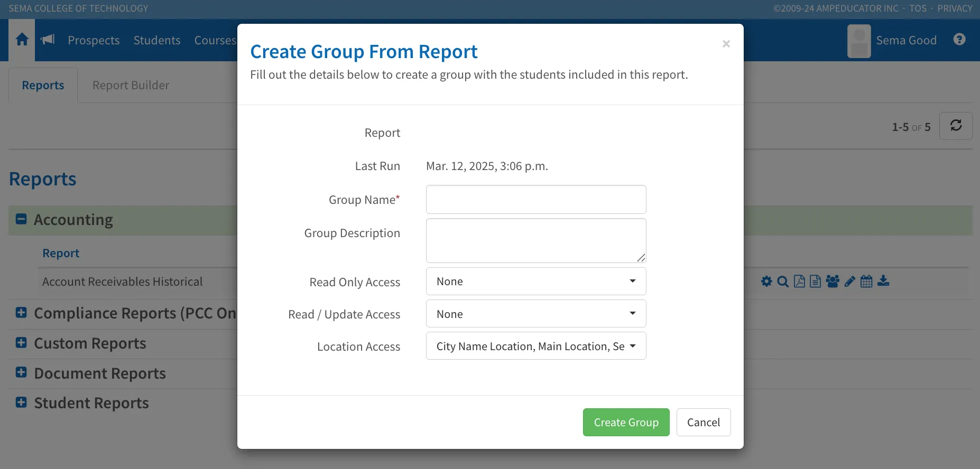980x469 pixels.
Task: Switch to the Reports tab
Action: click(43, 85)
